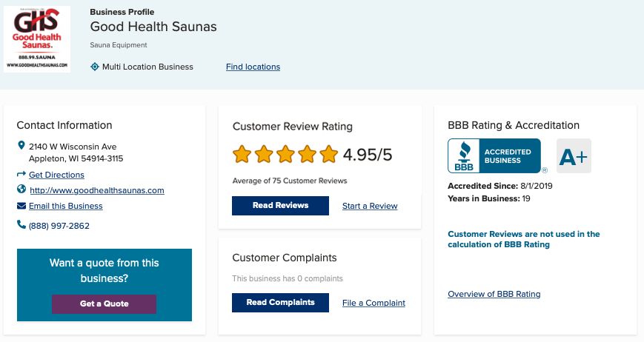The height and width of the screenshot is (342, 644).
Task: Click the 'Customer Complaints' heading
Action: 285,258
